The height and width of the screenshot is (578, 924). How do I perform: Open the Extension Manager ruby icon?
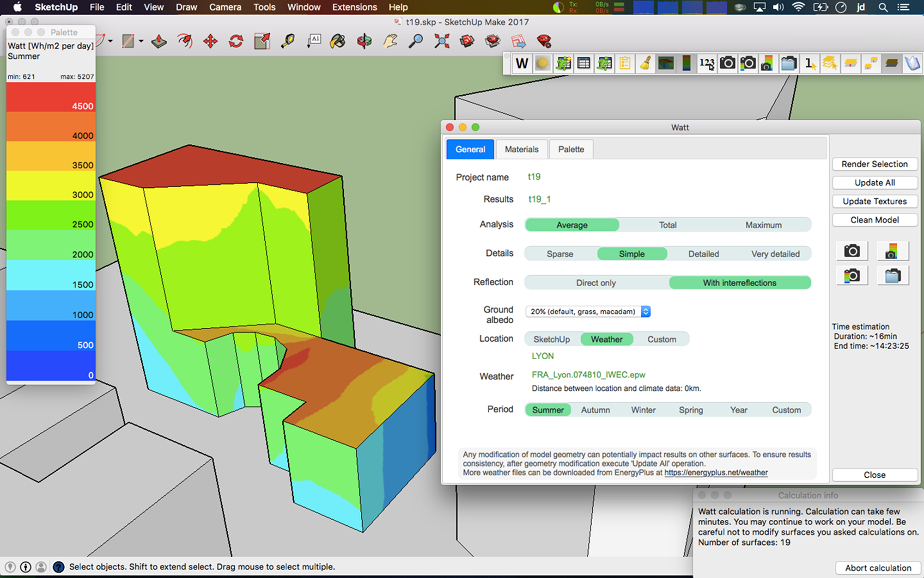coord(544,42)
